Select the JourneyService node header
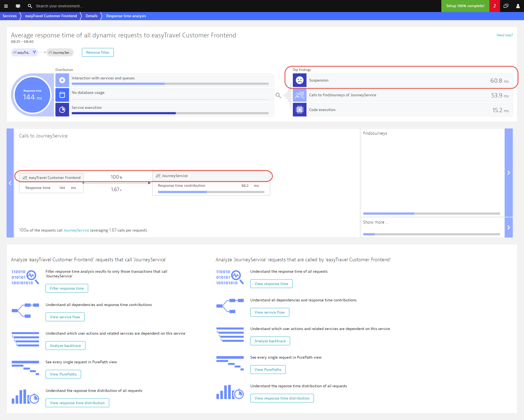 click(x=211, y=176)
